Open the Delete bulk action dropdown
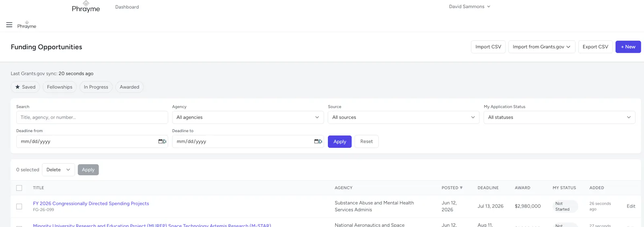The height and width of the screenshot is (227, 644). (x=58, y=170)
